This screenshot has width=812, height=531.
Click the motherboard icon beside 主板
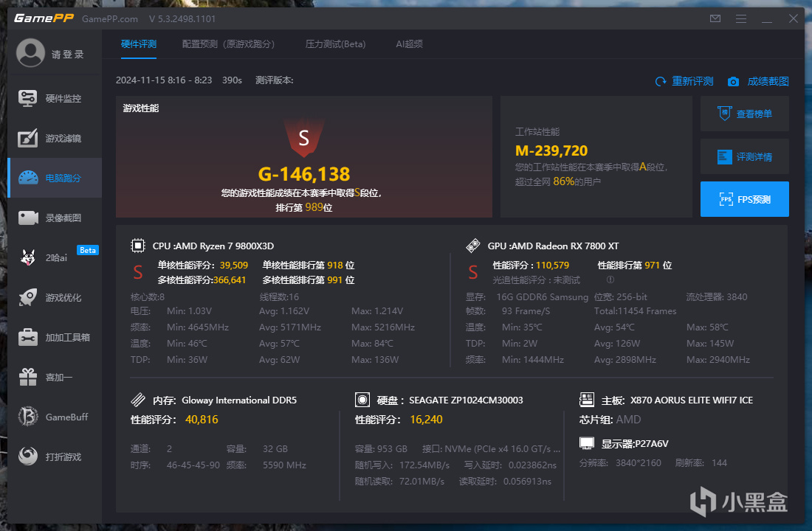click(587, 400)
